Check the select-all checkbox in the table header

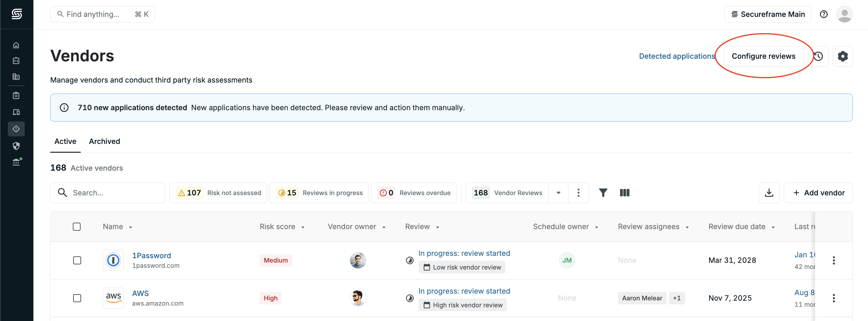pyautogui.click(x=76, y=227)
